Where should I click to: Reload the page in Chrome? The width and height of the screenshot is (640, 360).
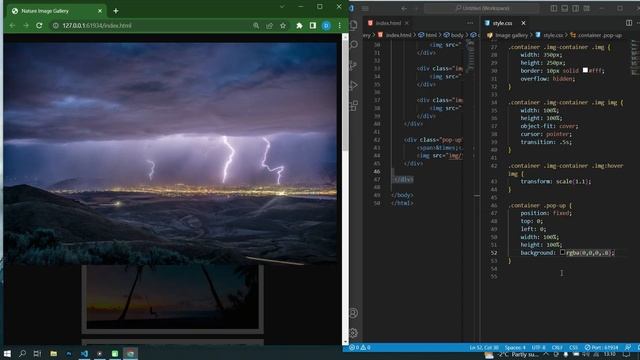point(39,25)
